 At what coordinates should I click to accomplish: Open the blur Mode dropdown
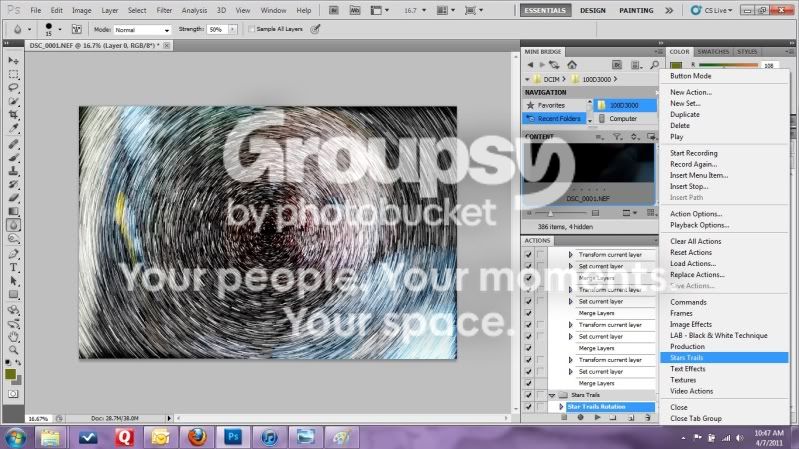[x=142, y=30]
